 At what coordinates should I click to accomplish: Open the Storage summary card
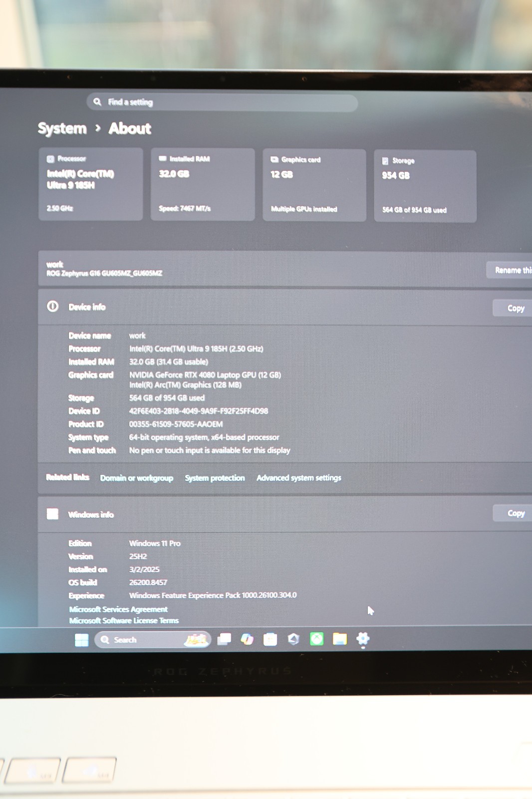pyautogui.click(x=425, y=186)
